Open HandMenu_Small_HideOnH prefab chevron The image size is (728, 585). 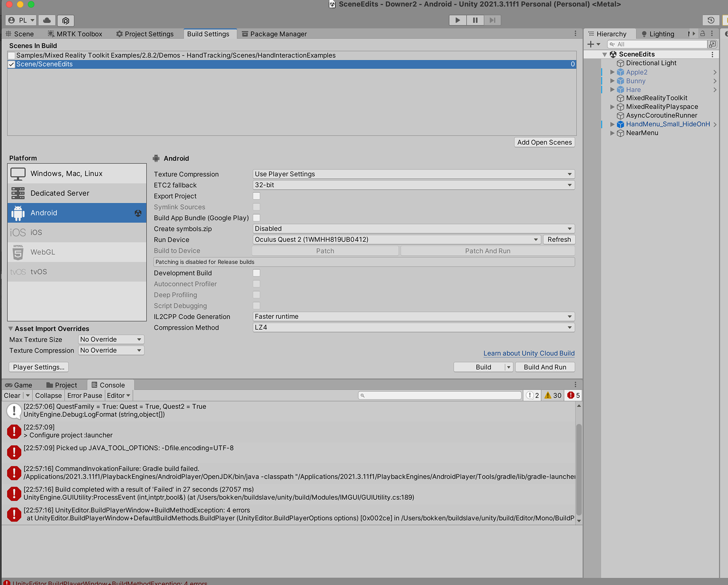(x=715, y=124)
